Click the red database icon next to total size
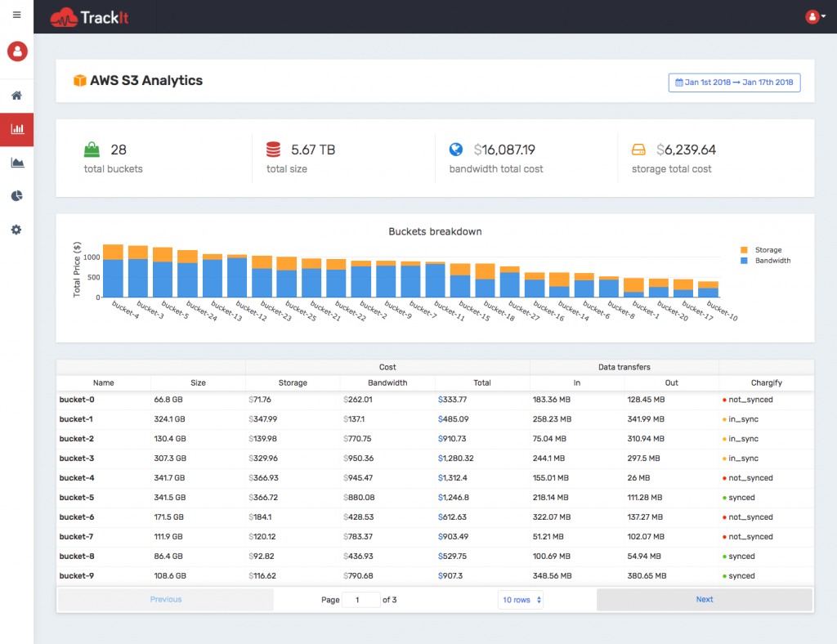 (x=273, y=150)
